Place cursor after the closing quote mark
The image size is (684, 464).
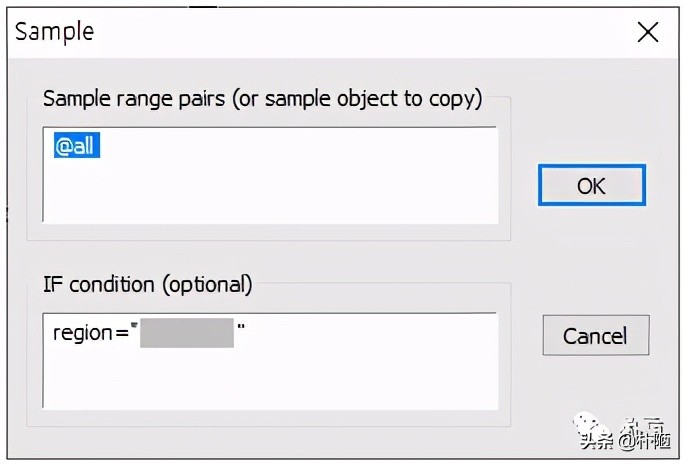246,333
